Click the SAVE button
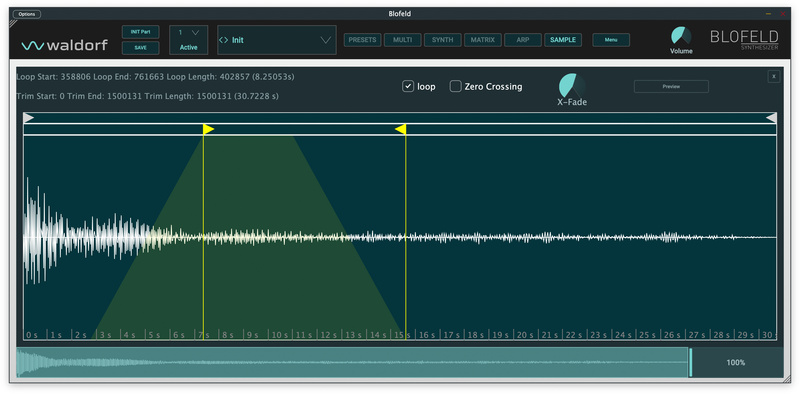Screen dimensions: 800x394 (140, 48)
